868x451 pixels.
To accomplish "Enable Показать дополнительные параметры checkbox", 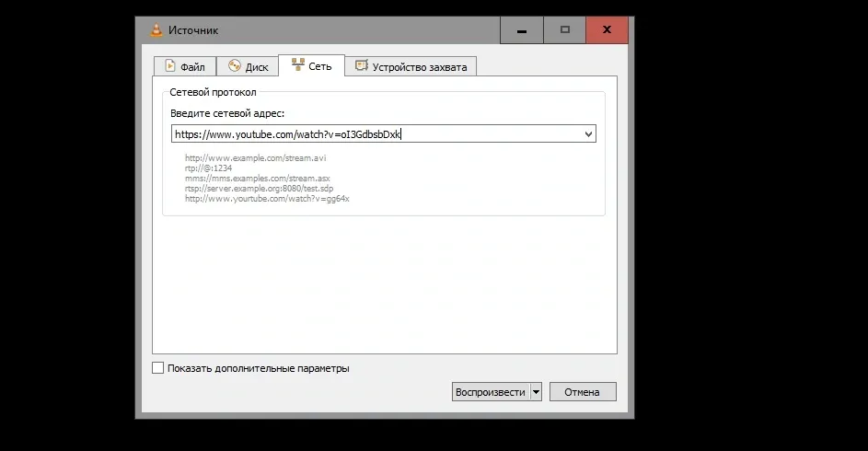I will (x=157, y=368).
